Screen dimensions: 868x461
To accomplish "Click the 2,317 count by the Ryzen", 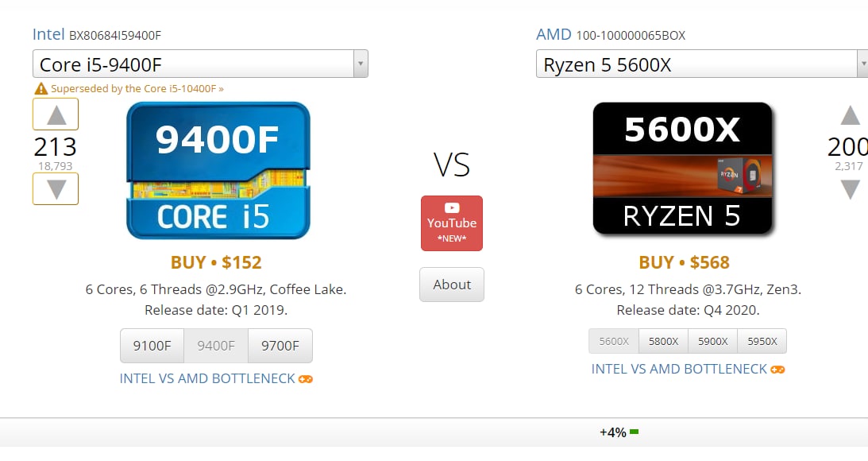I will pos(849,166).
